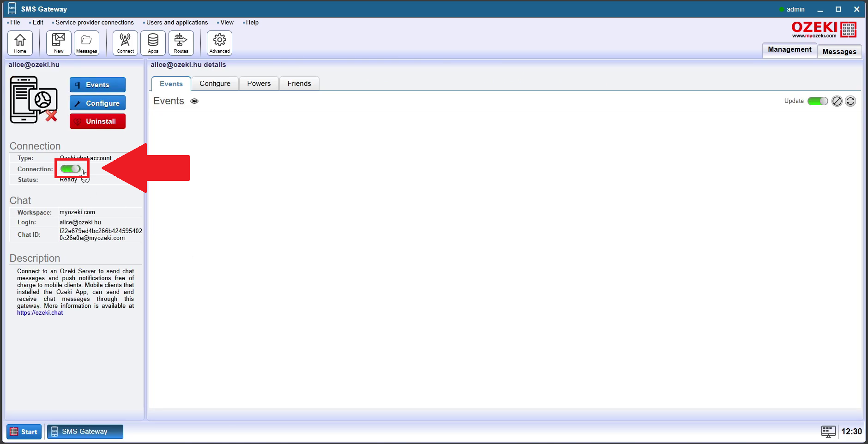
Task: Click the 12:30 clock in the taskbar
Action: [x=851, y=432]
